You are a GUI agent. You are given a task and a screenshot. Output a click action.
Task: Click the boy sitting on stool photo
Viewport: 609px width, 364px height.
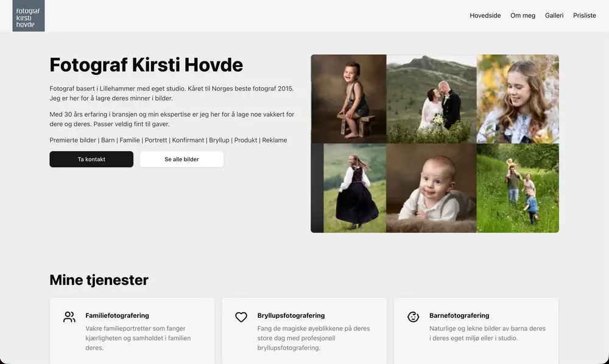pos(348,99)
